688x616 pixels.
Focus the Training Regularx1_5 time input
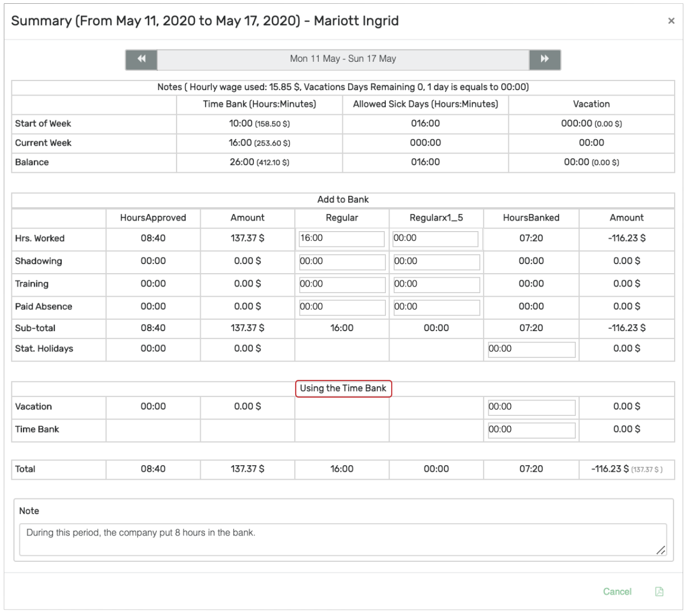436,284
